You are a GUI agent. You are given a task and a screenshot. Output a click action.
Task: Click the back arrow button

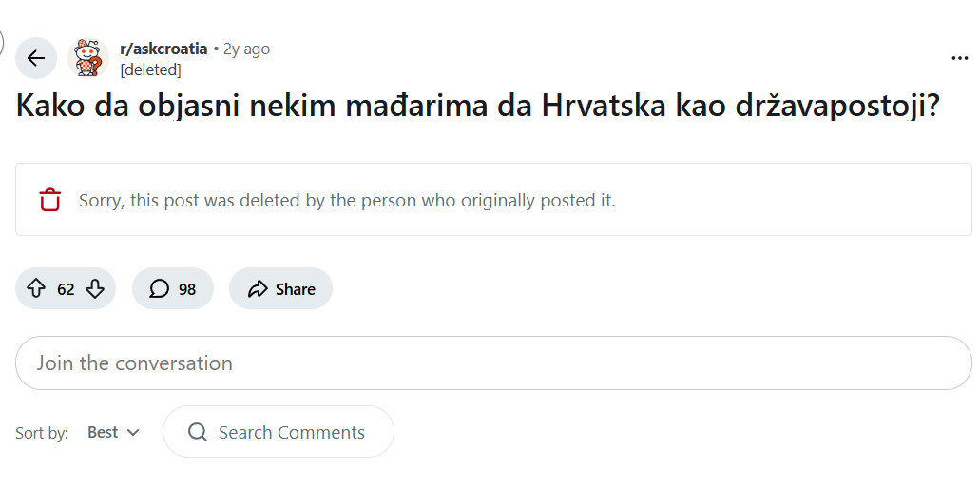tap(36, 58)
